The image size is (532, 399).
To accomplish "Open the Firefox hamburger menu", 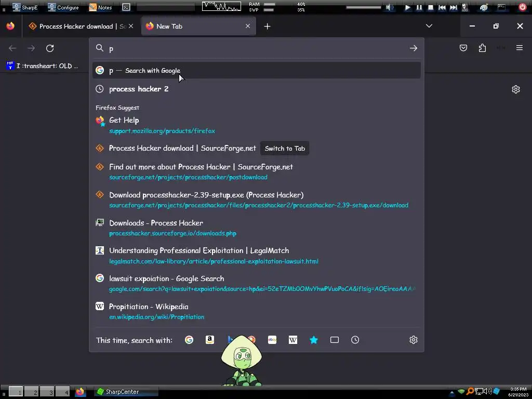I will click(520, 48).
